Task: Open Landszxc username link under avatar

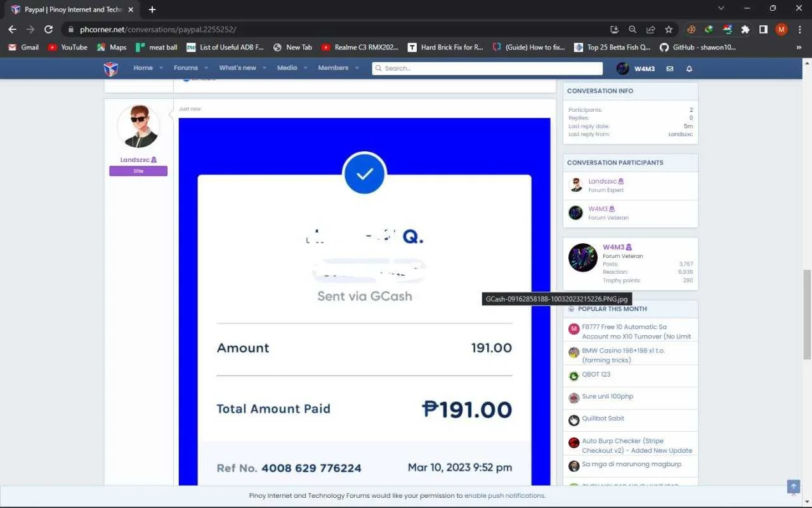Action: click(x=135, y=160)
